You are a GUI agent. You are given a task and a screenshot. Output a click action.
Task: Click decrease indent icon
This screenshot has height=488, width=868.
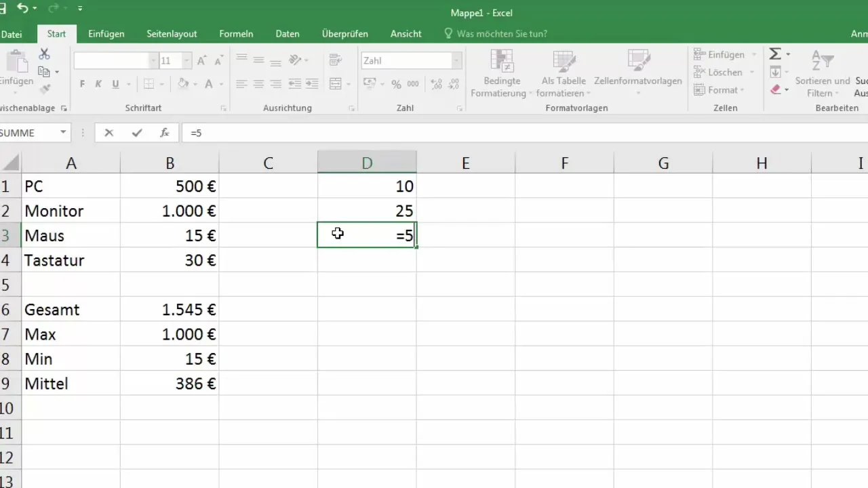pyautogui.click(x=295, y=84)
